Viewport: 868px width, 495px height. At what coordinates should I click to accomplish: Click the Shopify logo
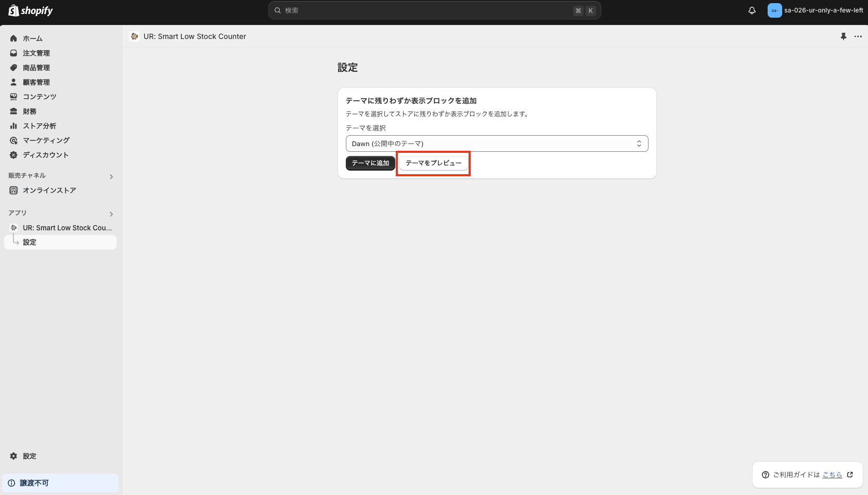point(31,10)
